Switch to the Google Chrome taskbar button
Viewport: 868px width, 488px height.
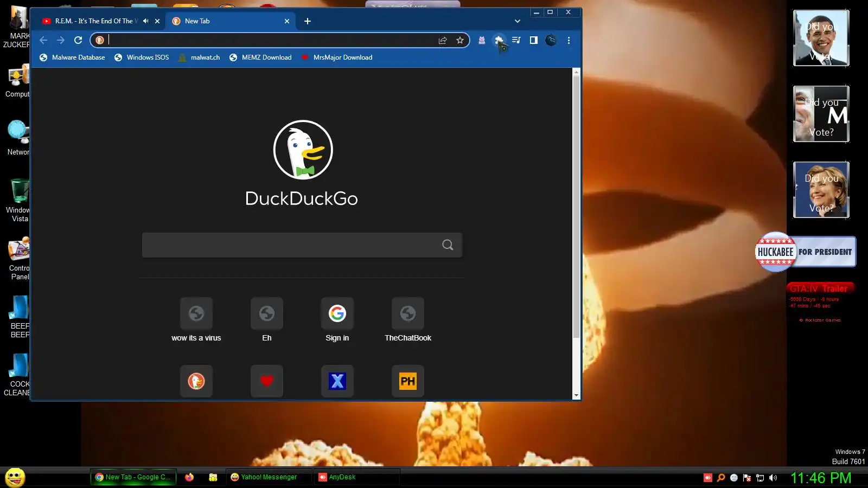click(133, 477)
